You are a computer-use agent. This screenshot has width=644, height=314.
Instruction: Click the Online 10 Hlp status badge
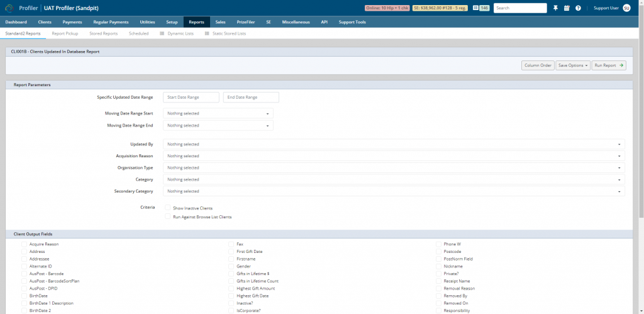pos(387,8)
